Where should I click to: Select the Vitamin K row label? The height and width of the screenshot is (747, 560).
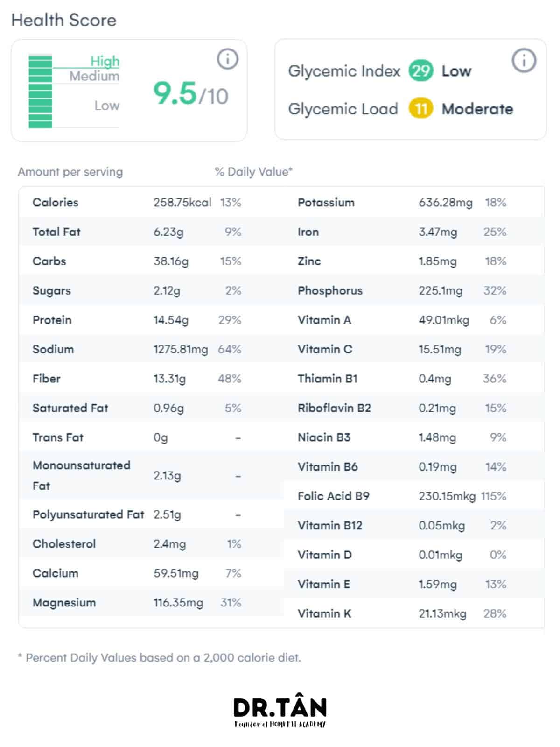[x=324, y=613]
